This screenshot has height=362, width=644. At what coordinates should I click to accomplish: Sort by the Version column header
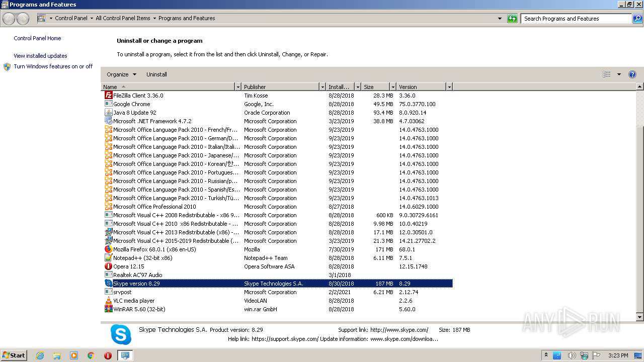coord(422,87)
